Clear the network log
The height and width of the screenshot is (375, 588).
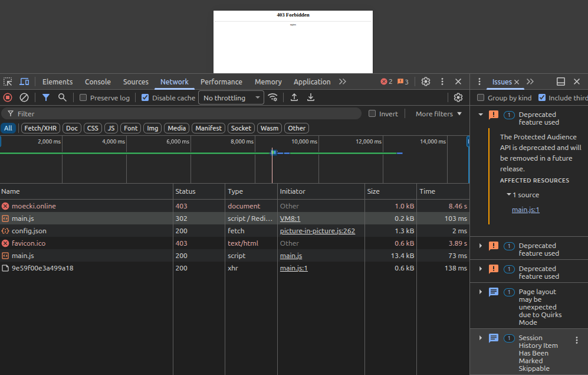click(x=24, y=97)
